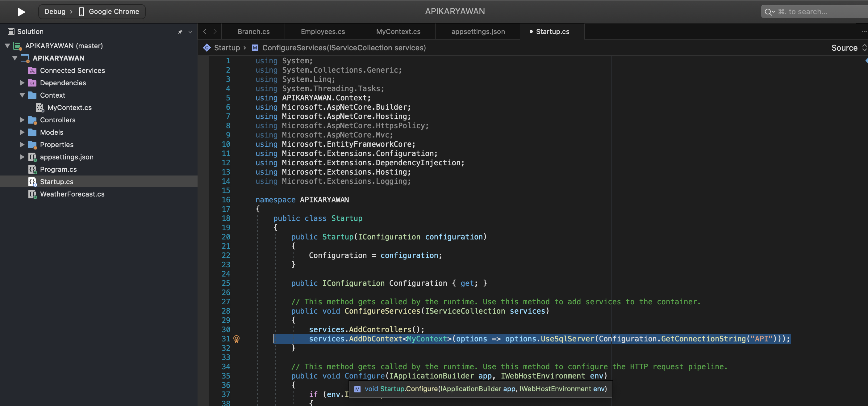Click the search magnifier icon
This screenshot has height=406, width=868.
pos(768,12)
